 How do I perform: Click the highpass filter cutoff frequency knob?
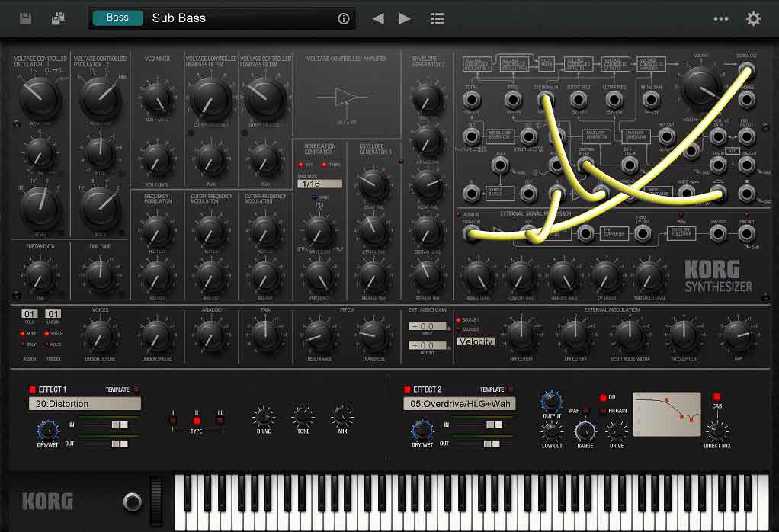pos(210,98)
